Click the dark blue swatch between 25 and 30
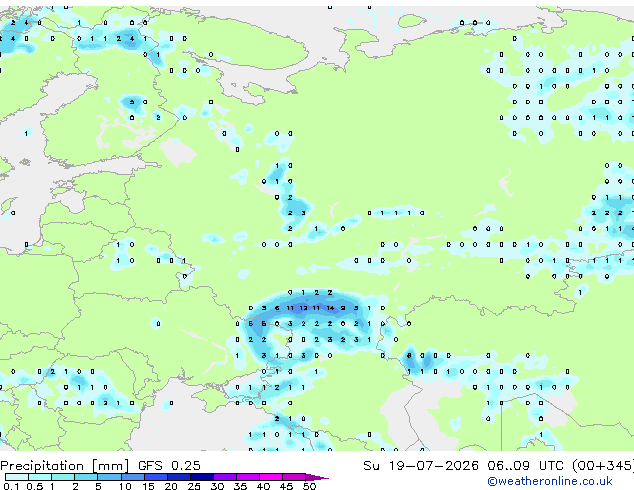This screenshot has width=634, height=490. click(202, 477)
